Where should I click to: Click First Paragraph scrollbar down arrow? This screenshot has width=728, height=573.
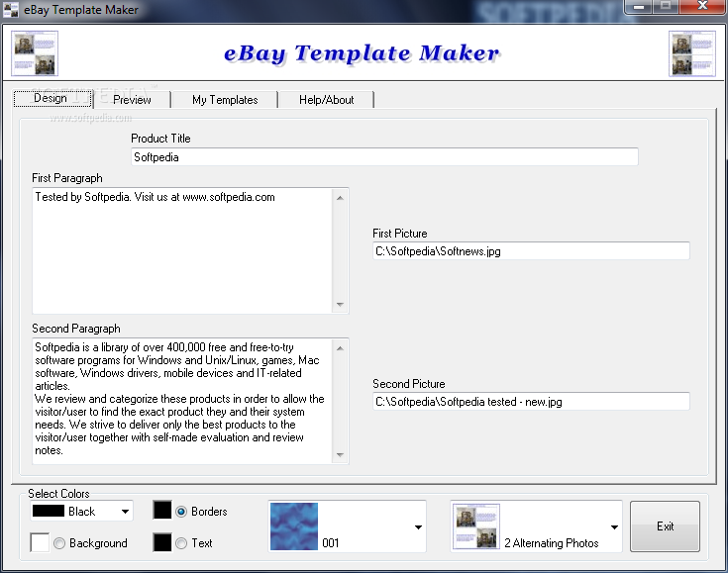coord(341,305)
